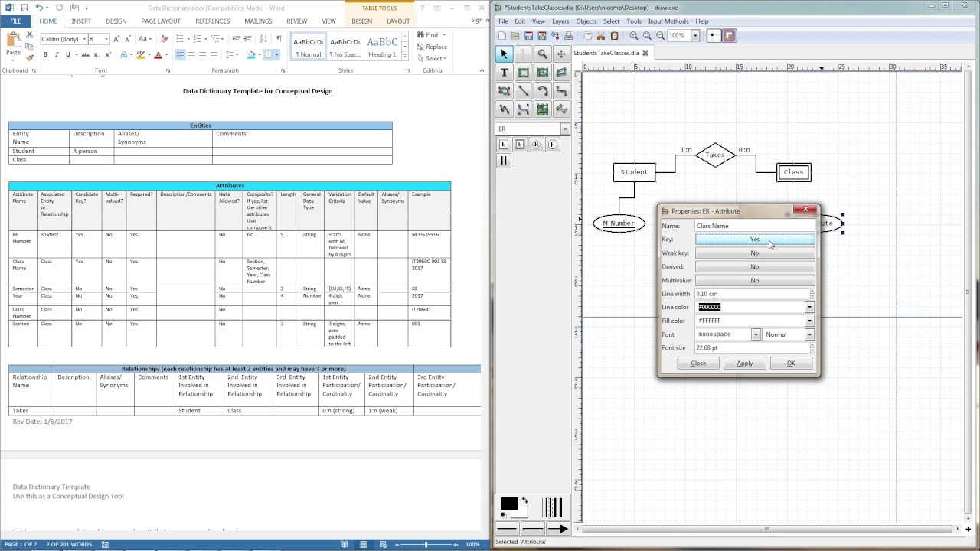
Task: Select the Beziergon tool in Dia
Action: (x=504, y=91)
